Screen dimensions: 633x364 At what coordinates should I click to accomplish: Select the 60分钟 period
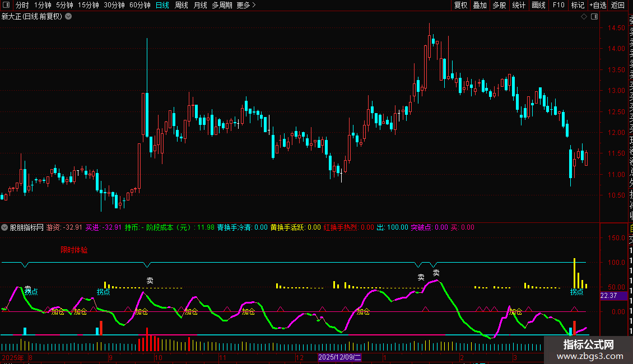click(140, 5)
